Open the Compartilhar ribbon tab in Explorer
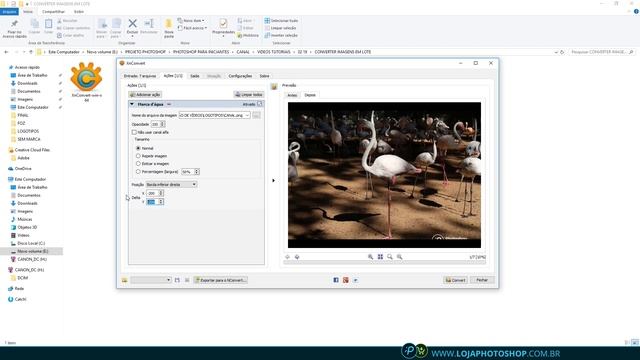The width and height of the screenshot is (640, 360). pyautogui.click(x=53, y=12)
